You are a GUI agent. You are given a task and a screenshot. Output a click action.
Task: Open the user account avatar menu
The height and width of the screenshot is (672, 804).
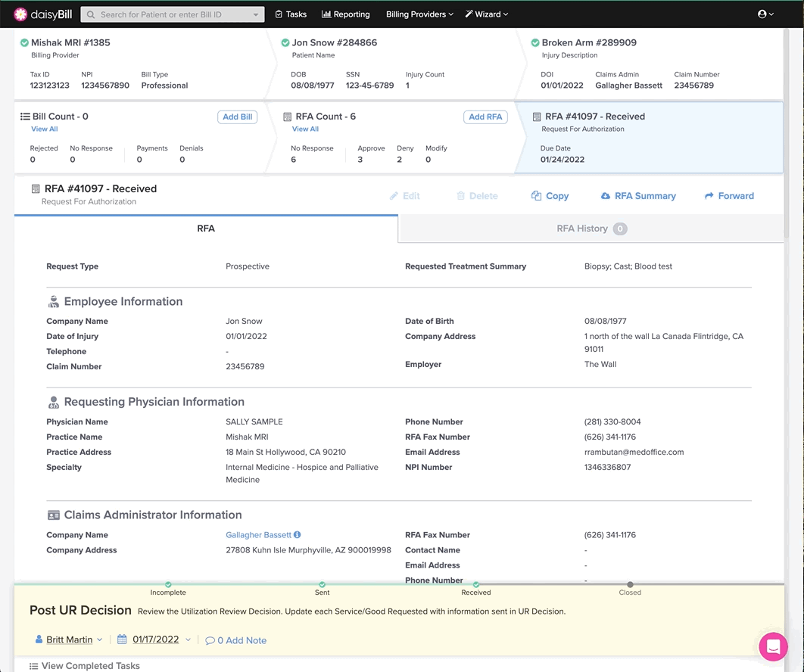point(765,14)
